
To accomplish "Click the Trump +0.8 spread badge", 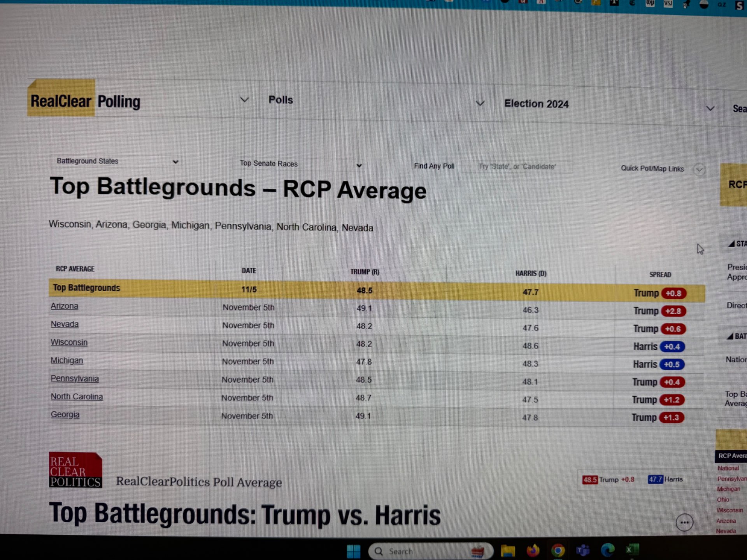I will click(674, 293).
